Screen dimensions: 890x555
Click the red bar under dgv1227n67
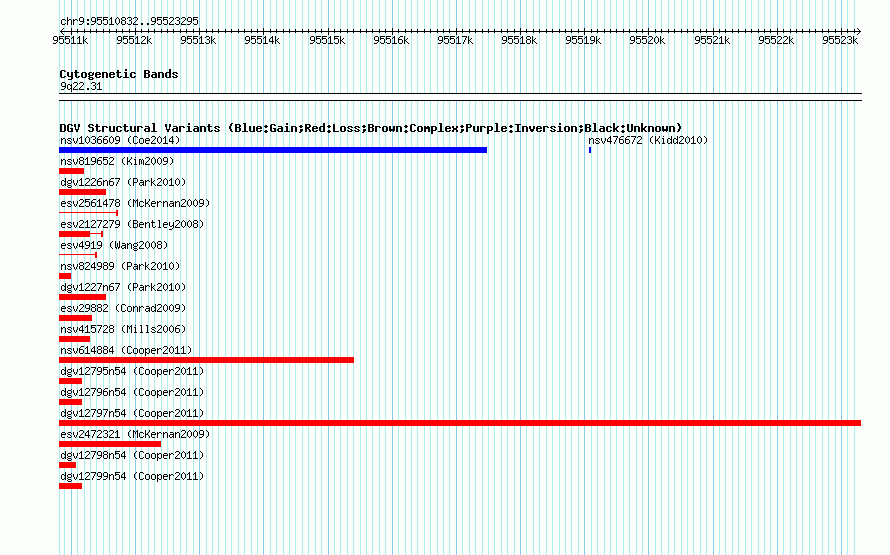[82, 297]
